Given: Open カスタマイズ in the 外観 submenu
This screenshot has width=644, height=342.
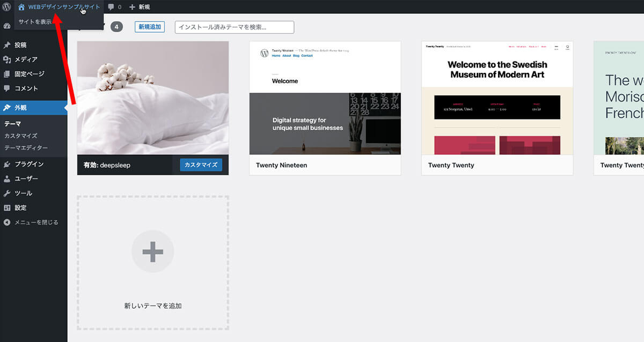Looking at the screenshot, I should (21, 136).
